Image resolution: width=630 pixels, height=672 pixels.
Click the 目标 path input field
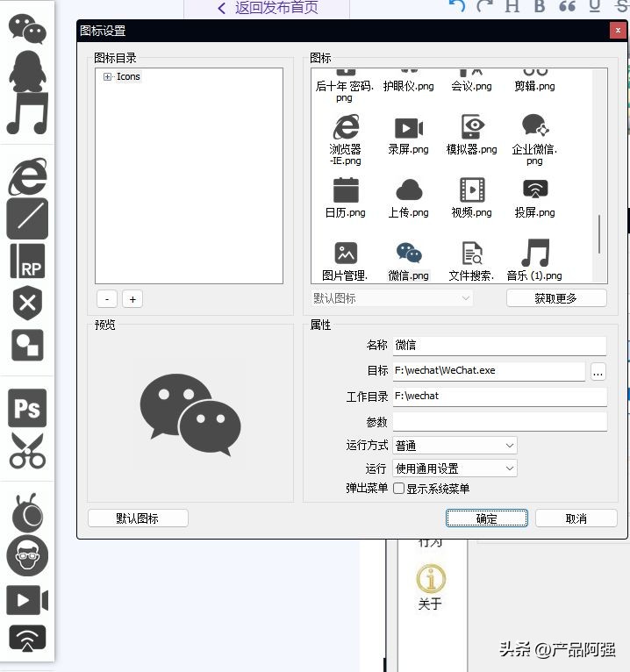pos(489,371)
